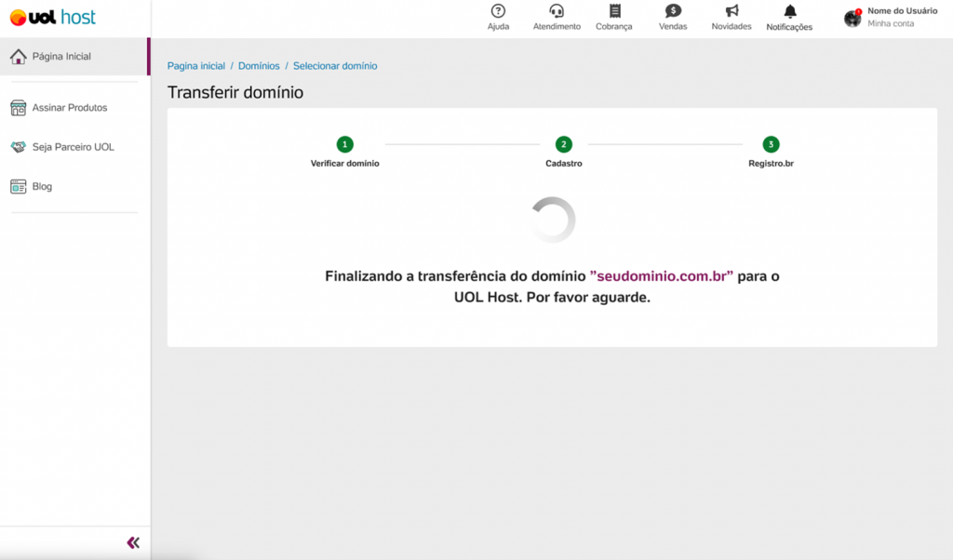953x560 pixels.
Task: Collapse the sidebar with double-chevron arrow
Action: coord(133,542)
